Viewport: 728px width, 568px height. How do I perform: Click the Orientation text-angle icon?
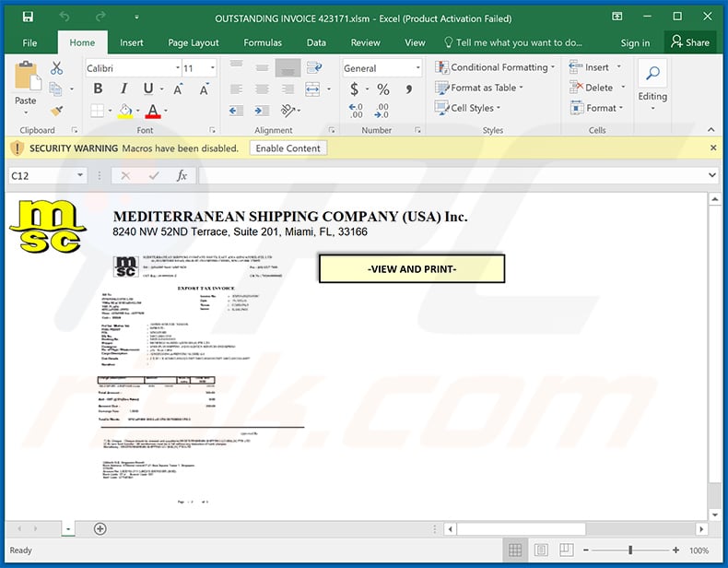[288, 111]
